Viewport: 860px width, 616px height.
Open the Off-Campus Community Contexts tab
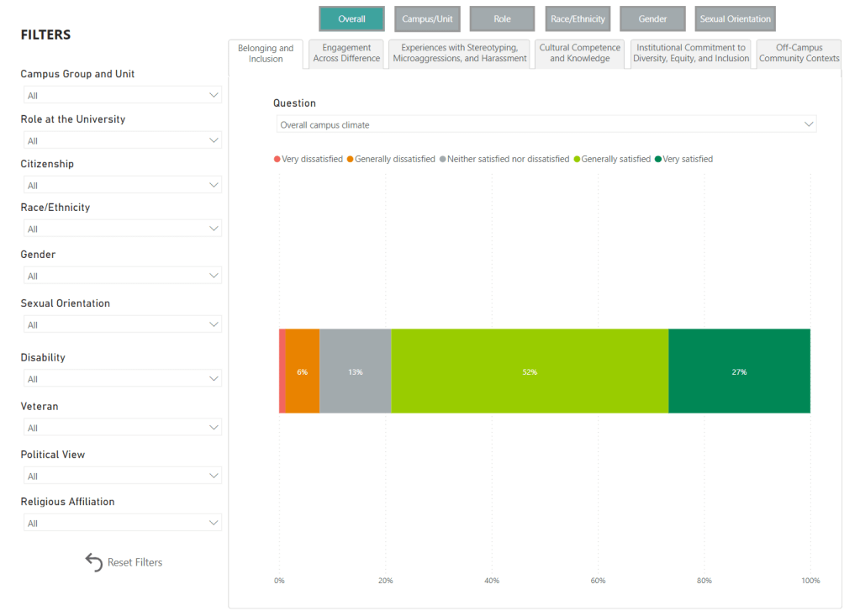(x=799, y=53)
